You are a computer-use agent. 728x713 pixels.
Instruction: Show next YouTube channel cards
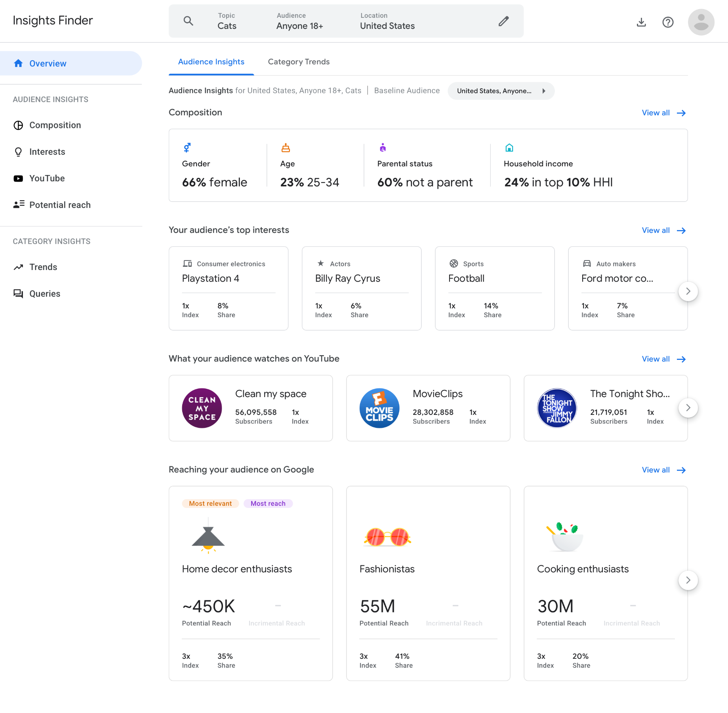688,408
